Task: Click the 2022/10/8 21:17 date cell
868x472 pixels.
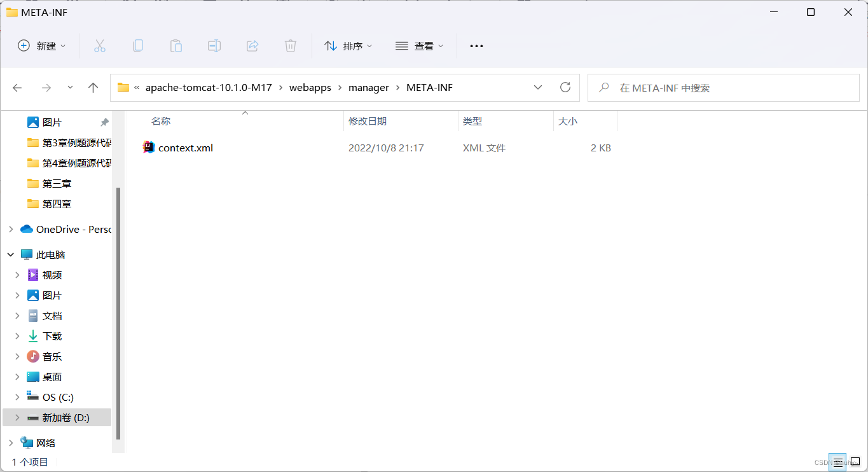Action: (x=386, y=148)
